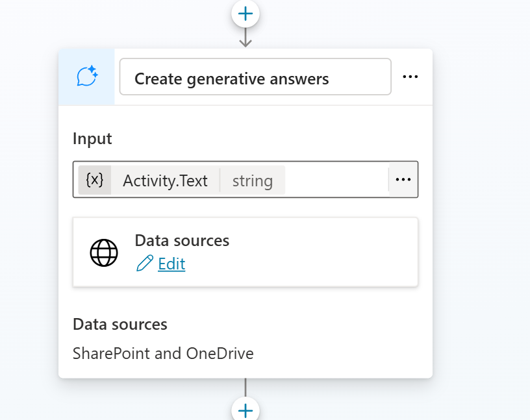Click the {x} variable icon in Input
The width and height of the screenshot is (530, 420).
[95, 180]
